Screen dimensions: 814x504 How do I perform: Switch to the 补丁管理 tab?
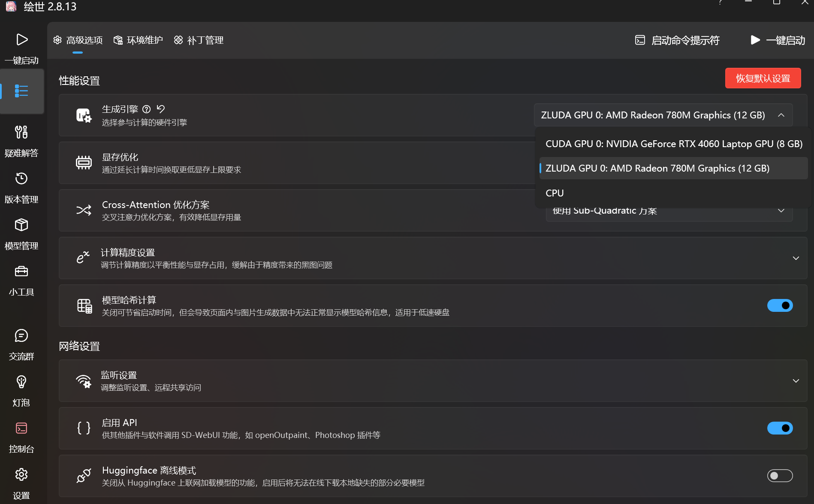pos(199,40)
